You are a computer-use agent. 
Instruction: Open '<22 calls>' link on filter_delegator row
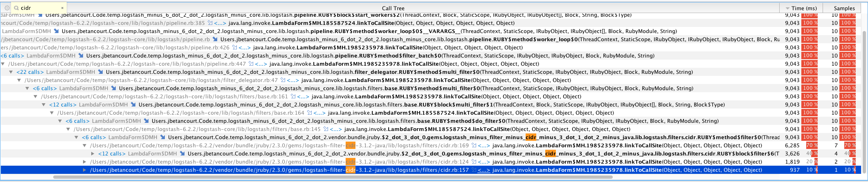[29, 72]
